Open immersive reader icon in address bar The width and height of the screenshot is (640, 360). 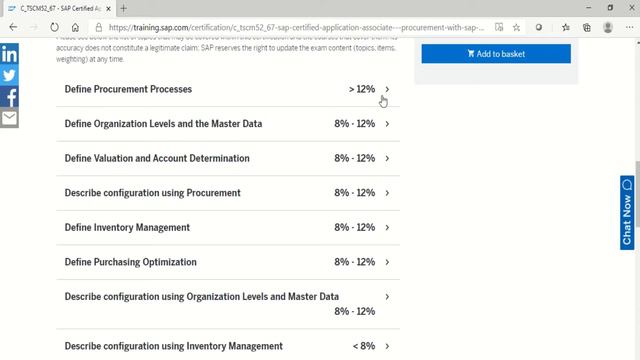coord(499,27)
